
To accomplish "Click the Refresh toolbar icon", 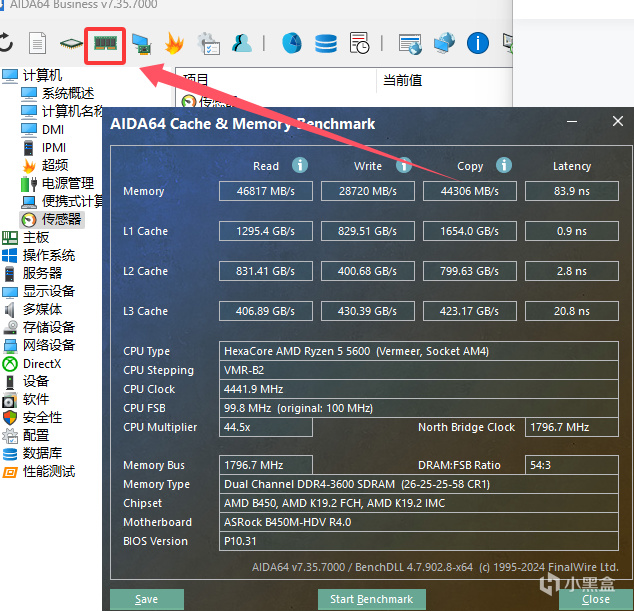I will coord(6,42).
